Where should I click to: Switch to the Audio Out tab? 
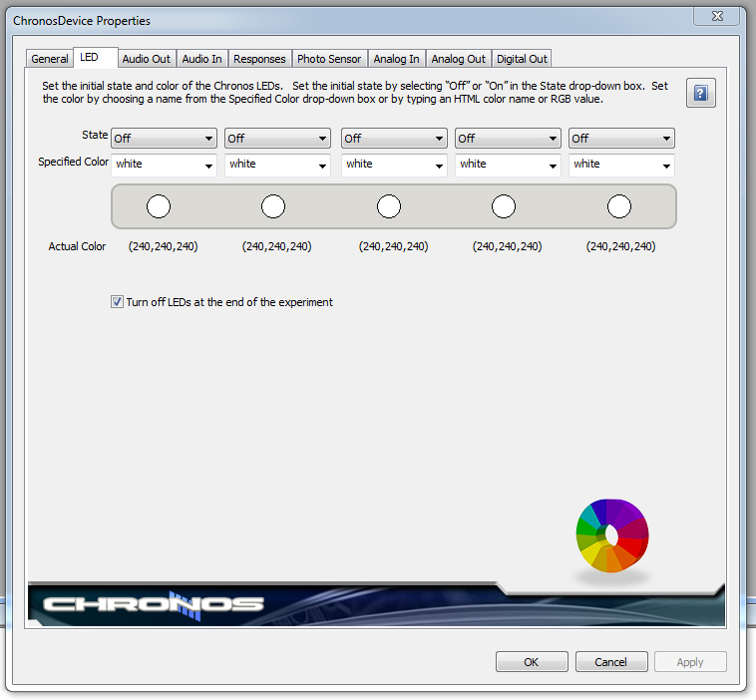coord(147,59)
